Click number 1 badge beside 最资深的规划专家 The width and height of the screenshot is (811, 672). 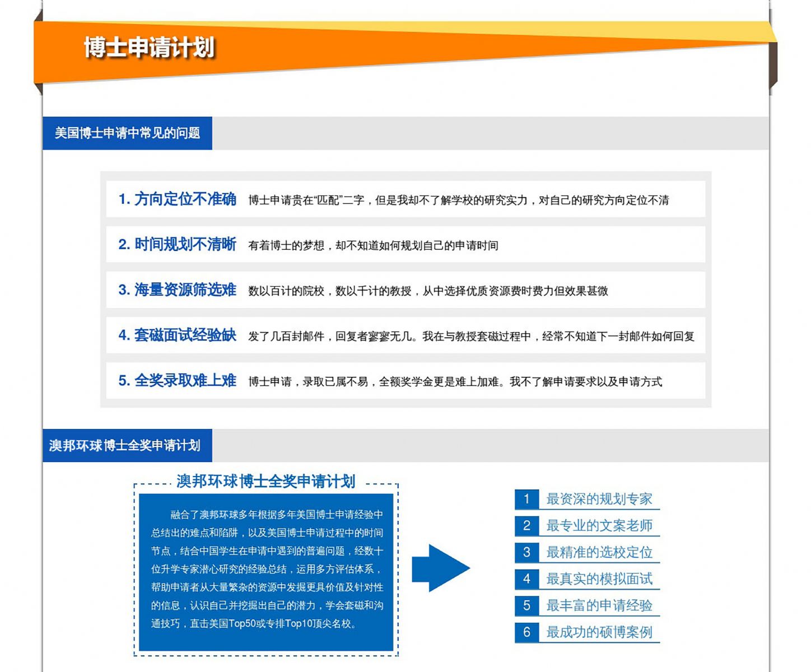(x=526, y=499)
